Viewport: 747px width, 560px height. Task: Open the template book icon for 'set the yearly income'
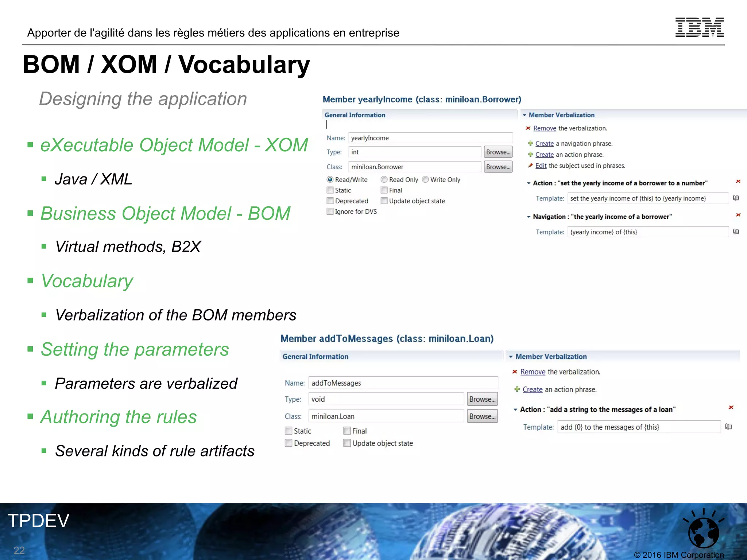click(736, 198)
